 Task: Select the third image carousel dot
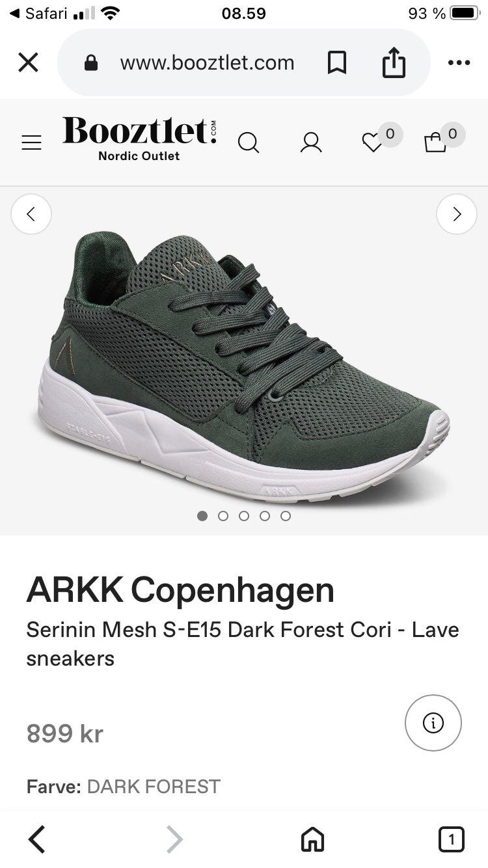[244, 516]
